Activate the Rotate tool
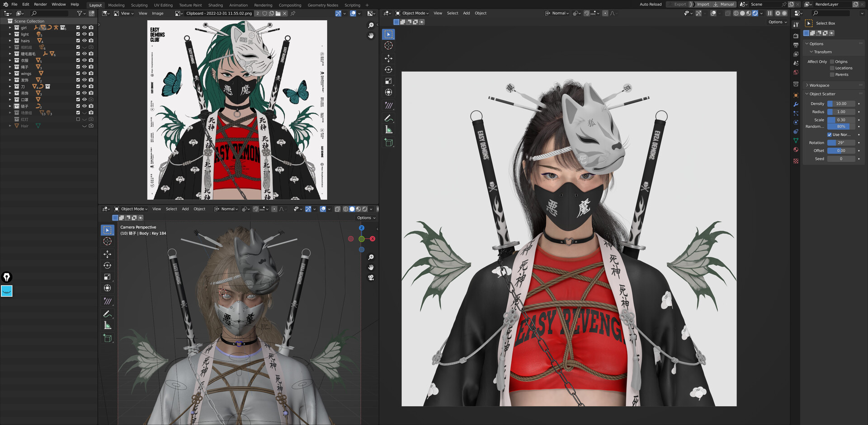This screenshot has height=425, width=868. 388,70
